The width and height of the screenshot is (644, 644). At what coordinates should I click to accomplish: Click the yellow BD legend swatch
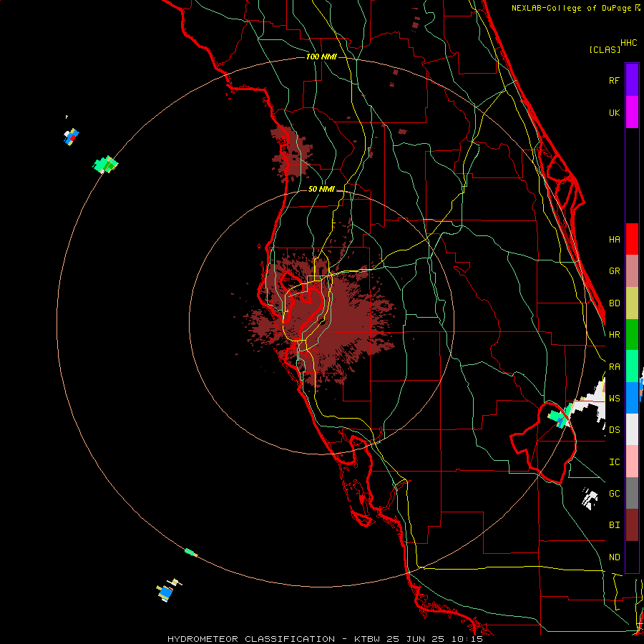pos(632,303)
